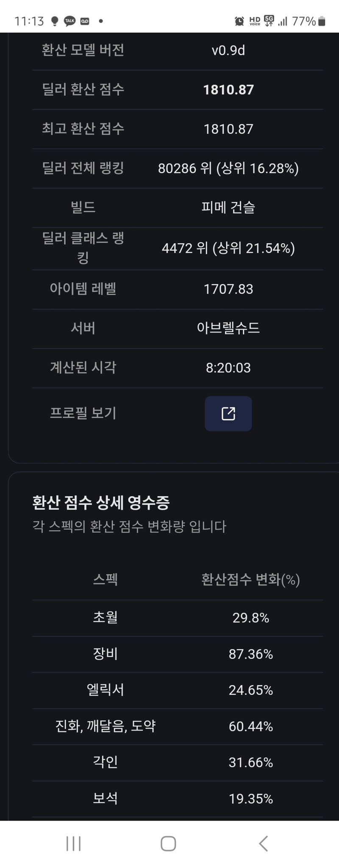Tap the voicemail notification icon
Screen dimensions: 339x868
tap(85, 21)
